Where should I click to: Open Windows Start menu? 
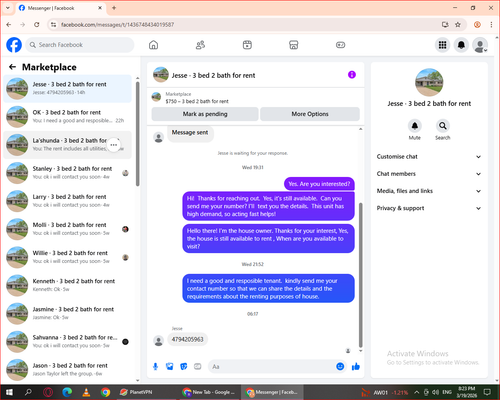point(9,392)
